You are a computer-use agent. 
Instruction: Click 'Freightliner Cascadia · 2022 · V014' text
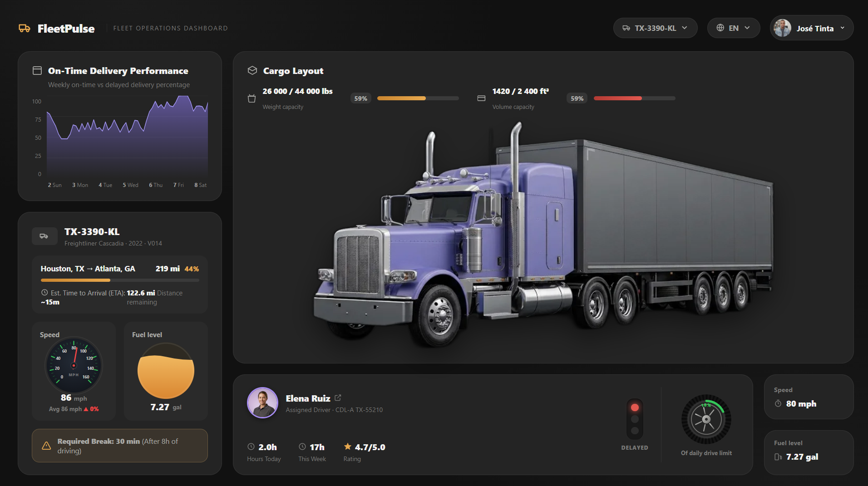pos(113,244)
